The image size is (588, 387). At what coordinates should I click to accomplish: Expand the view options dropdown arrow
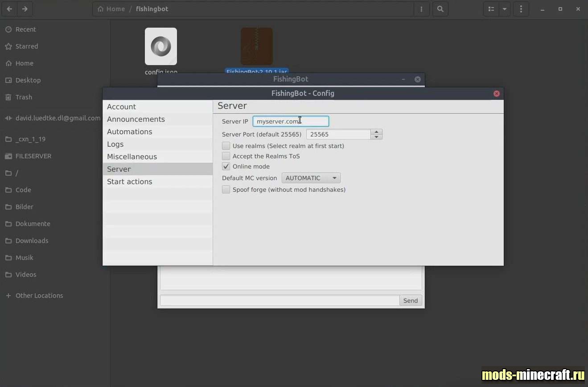[505, 9]
